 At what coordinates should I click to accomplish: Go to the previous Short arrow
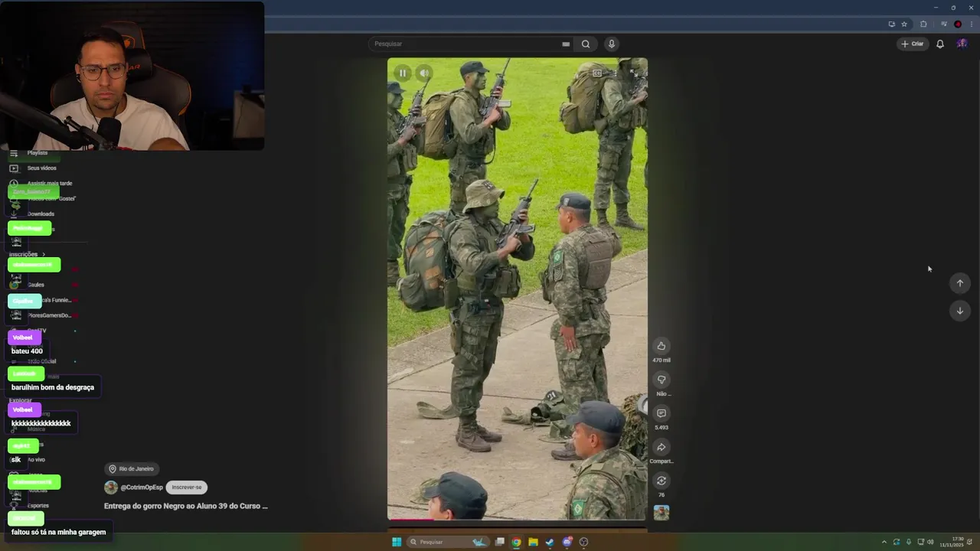(x=960, y=283)
